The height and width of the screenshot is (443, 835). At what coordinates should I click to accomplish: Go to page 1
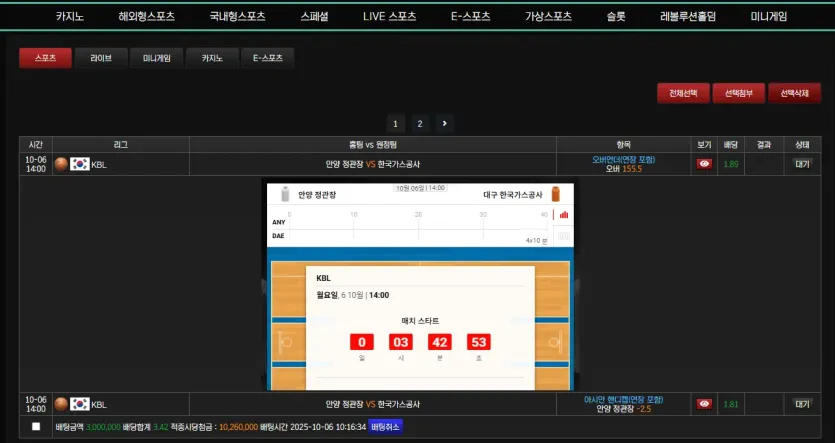point(395,124)
